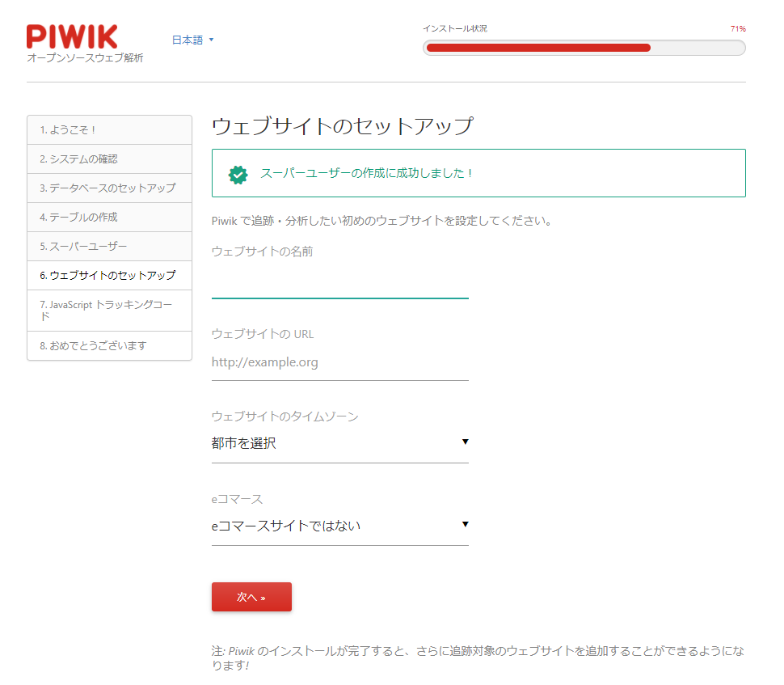Viewport: 784px width, 685px height.
Task: Focus the ウェブサイトの名前 input field
Action: click(340, 284)
